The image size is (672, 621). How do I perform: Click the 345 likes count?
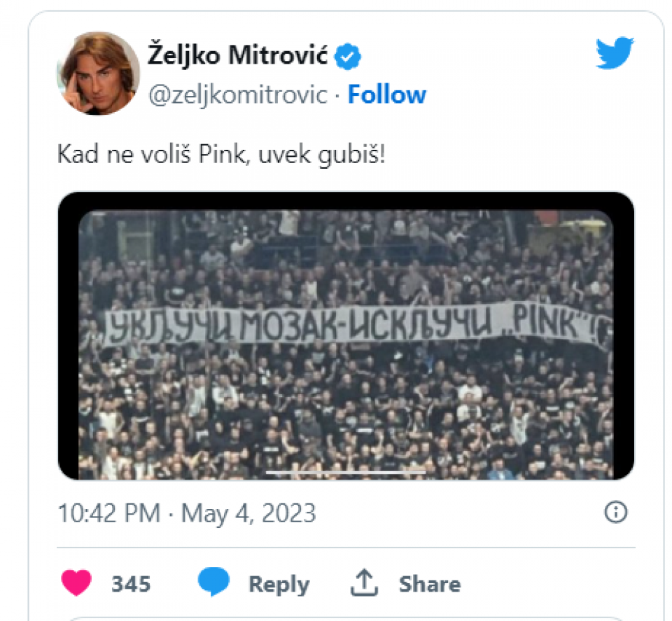[131, 584]
